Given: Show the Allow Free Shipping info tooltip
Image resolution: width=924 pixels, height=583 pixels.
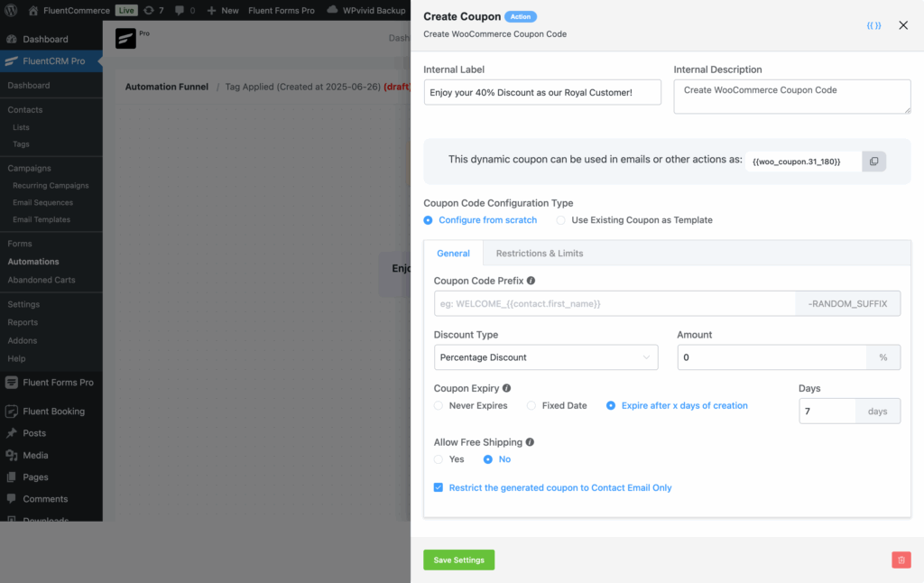Looking at the screenshot, I should pos(530,442).
